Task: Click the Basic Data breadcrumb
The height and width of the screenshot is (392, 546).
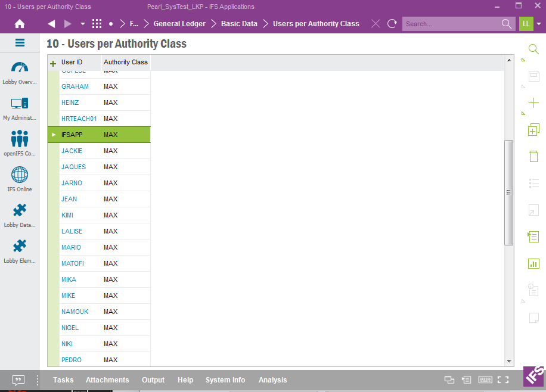Action: (x=239, y=24)
